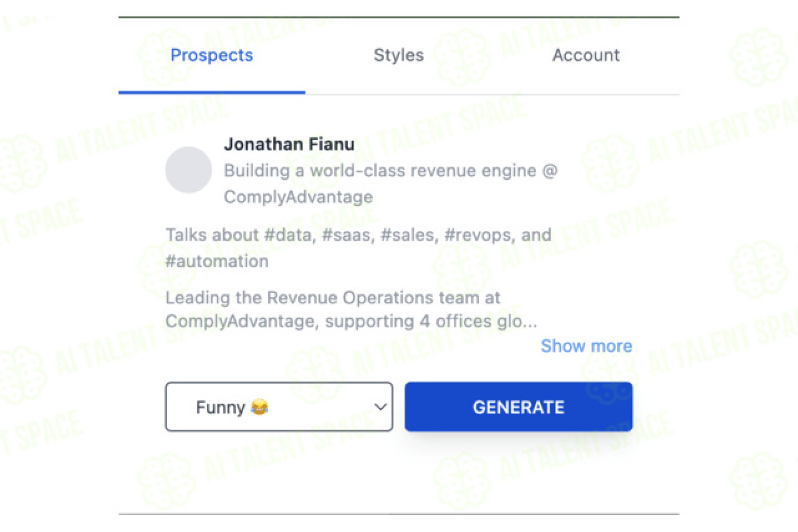Viewport: 798px width, 532px height.
Task: Open the Funny tone dropdown
Action: click(279, 407)
